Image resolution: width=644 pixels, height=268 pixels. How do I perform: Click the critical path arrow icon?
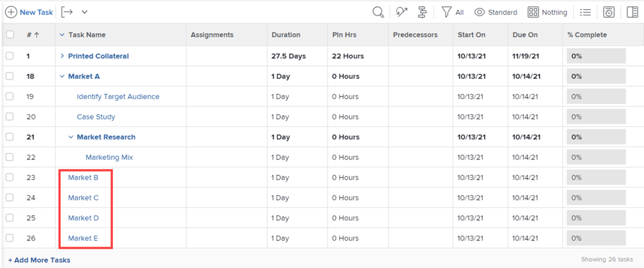click(x=401, y=12)
